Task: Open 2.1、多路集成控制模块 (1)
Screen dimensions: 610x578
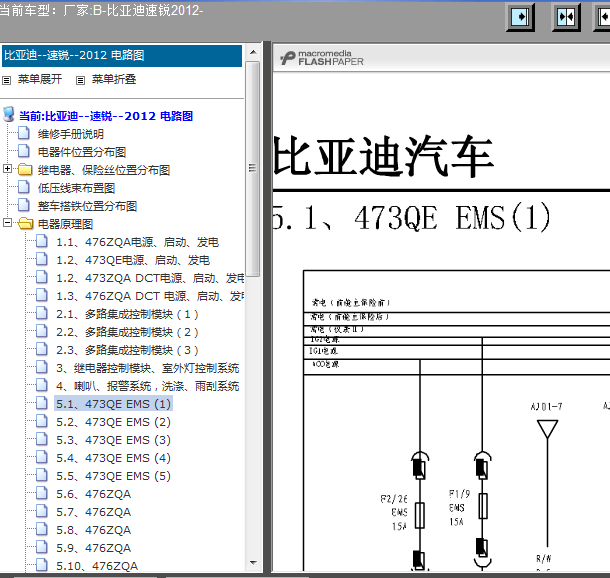Action: click(127, 314)
